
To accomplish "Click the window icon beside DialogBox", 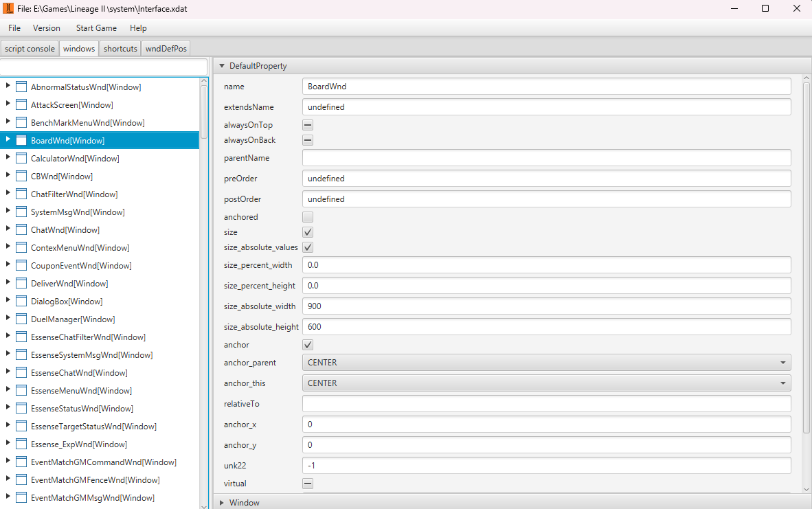I will [21, 302].
